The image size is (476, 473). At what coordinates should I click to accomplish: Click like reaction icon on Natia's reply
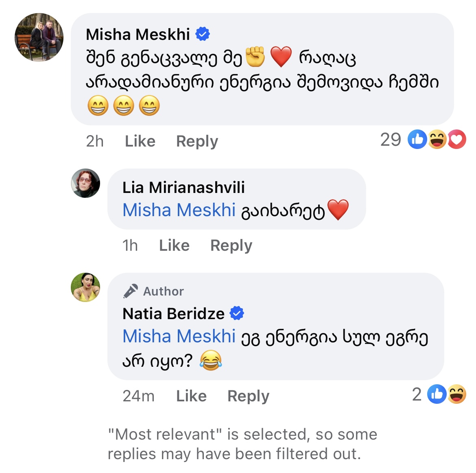click(x=437, y=394)
